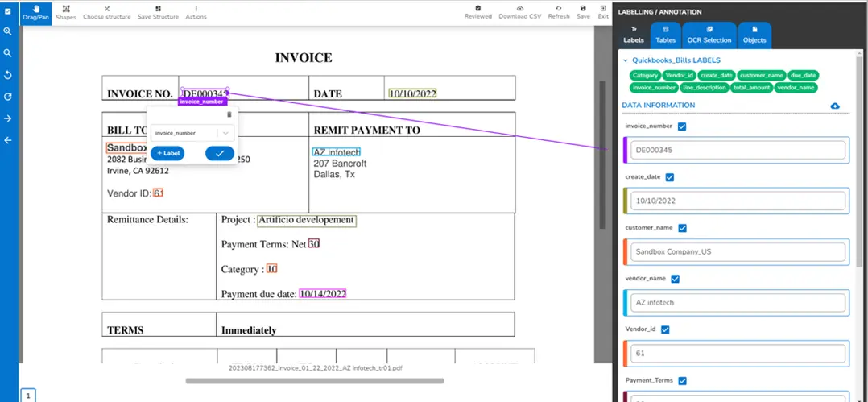This screenshot has height=402, width=868.
Task: Select the 10/10/2022 date annotation box
Action: (412, 93)
